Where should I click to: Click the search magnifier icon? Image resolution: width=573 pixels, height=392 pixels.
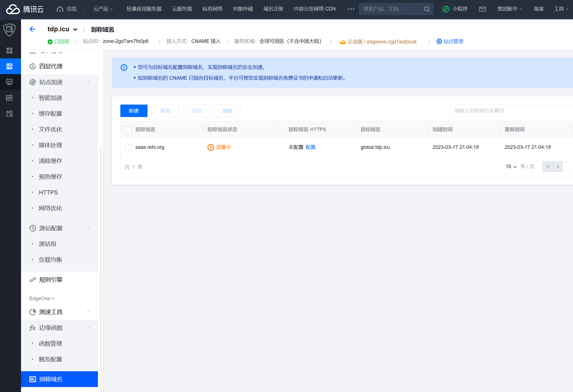[x=427, y=9]
